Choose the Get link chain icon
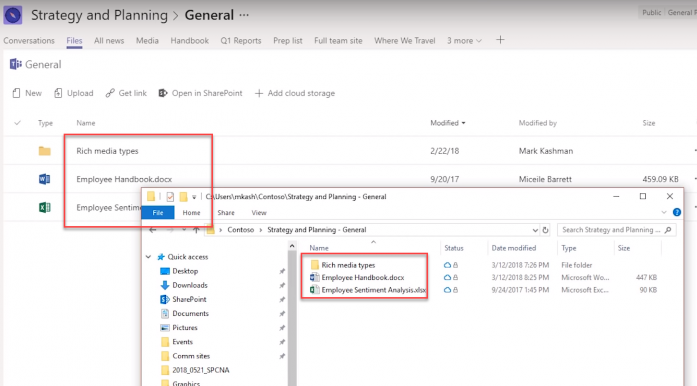The height and width of the screenshot is (386, 697). click(x=110, y=93)
